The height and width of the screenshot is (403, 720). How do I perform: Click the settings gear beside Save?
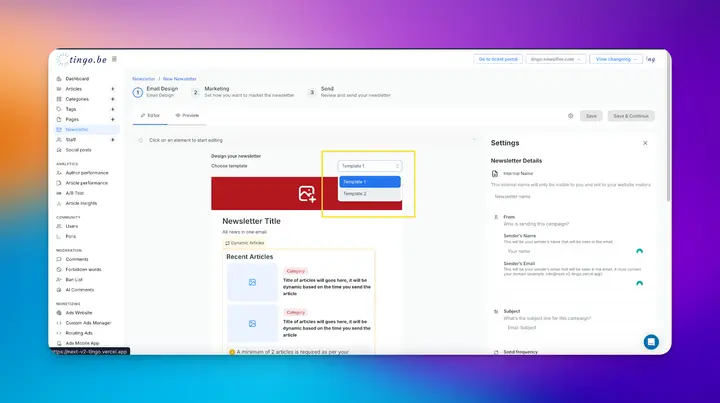click(x=570, y=116)
